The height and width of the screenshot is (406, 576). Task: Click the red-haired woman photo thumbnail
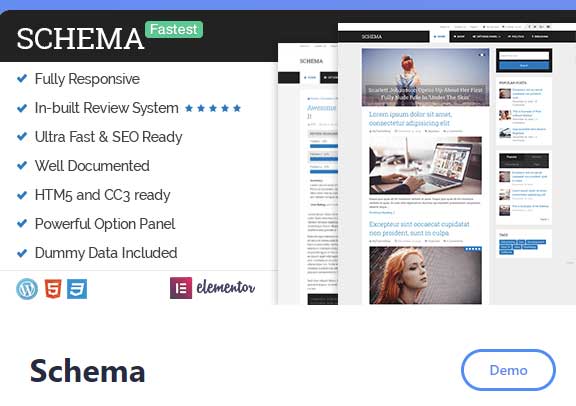pyautogui.click(x=425, y=275)
